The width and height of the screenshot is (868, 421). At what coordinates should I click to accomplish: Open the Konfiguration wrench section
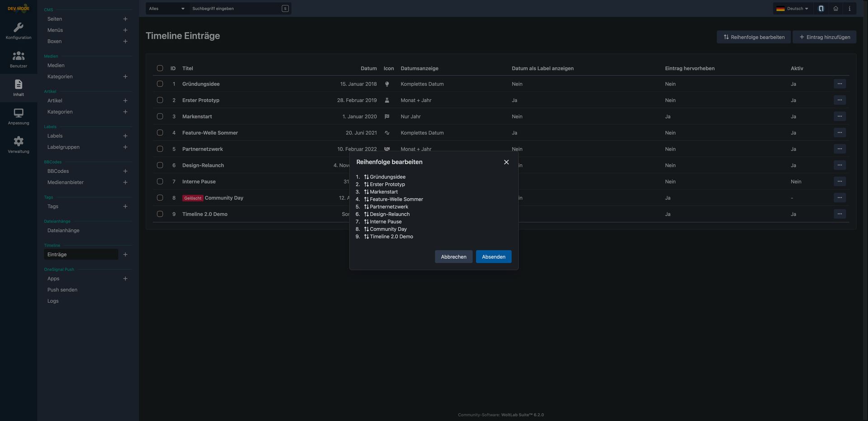tap(19, 31)
